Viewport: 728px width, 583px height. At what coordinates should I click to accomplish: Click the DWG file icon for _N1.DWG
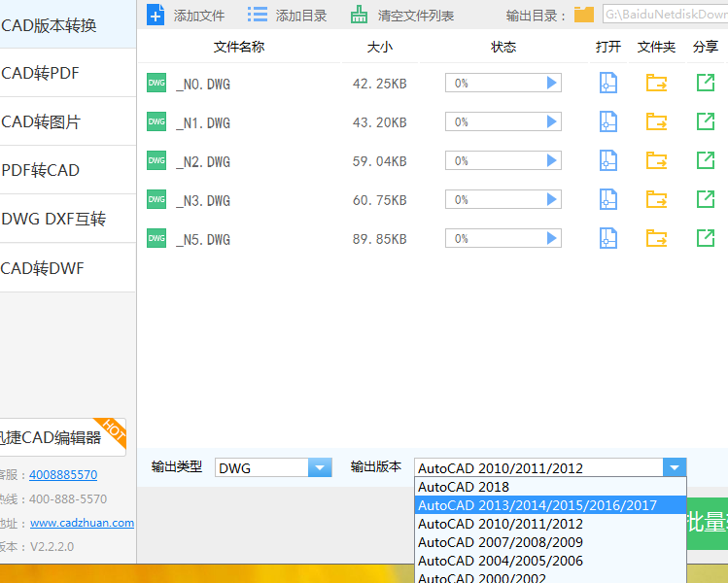[x=156, y=122]
